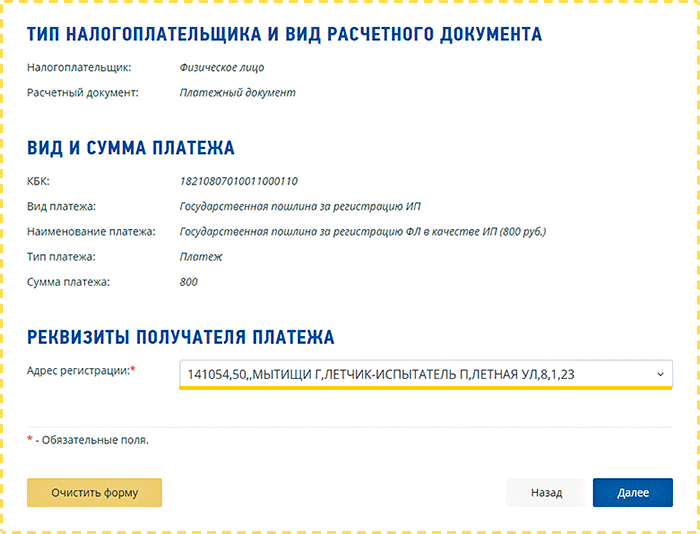The image size is (700, 534).
Task: Click the 'Платежный документ' value
Action: coord(237,92)
